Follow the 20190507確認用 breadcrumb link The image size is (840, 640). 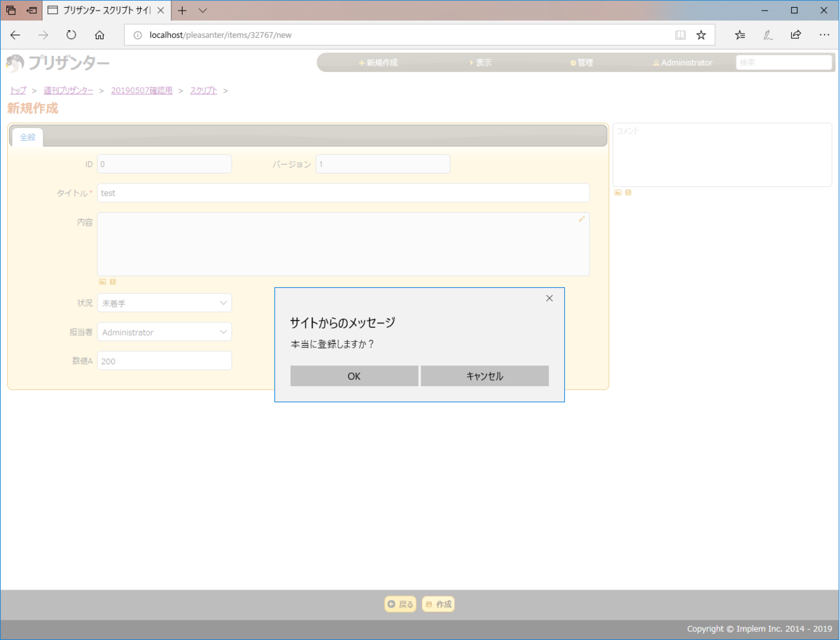(x=141, y=90)
